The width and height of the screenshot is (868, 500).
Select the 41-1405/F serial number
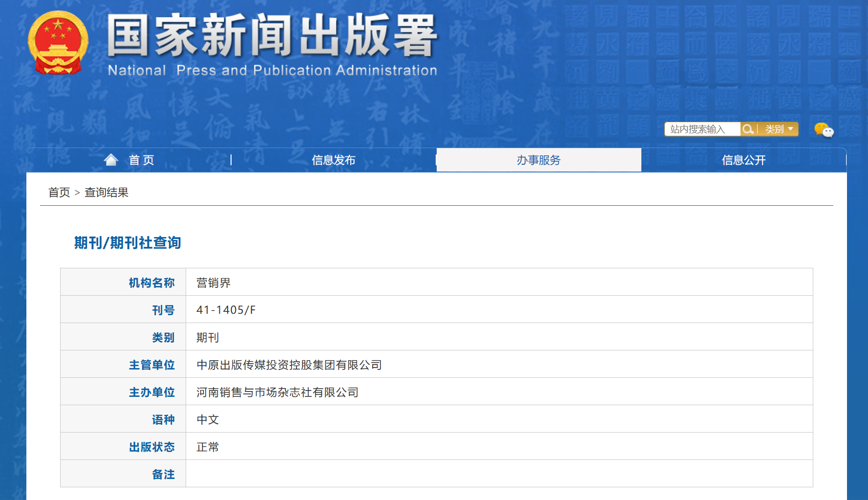[226, 310]
